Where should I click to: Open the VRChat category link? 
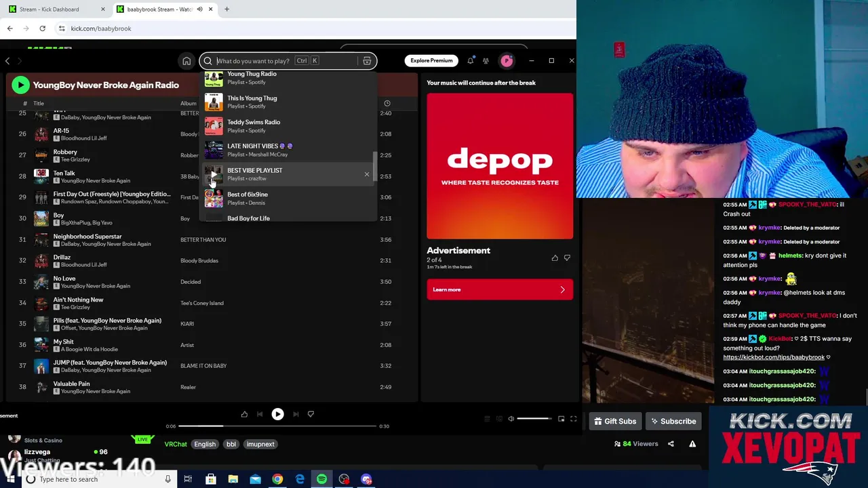pyautogui.click(x=176, y=445)
